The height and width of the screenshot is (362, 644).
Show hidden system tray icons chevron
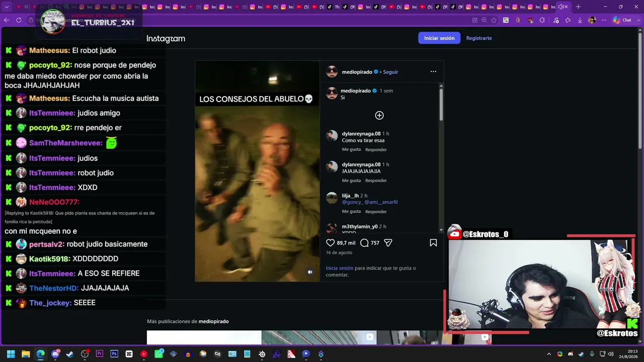point(549,354)
